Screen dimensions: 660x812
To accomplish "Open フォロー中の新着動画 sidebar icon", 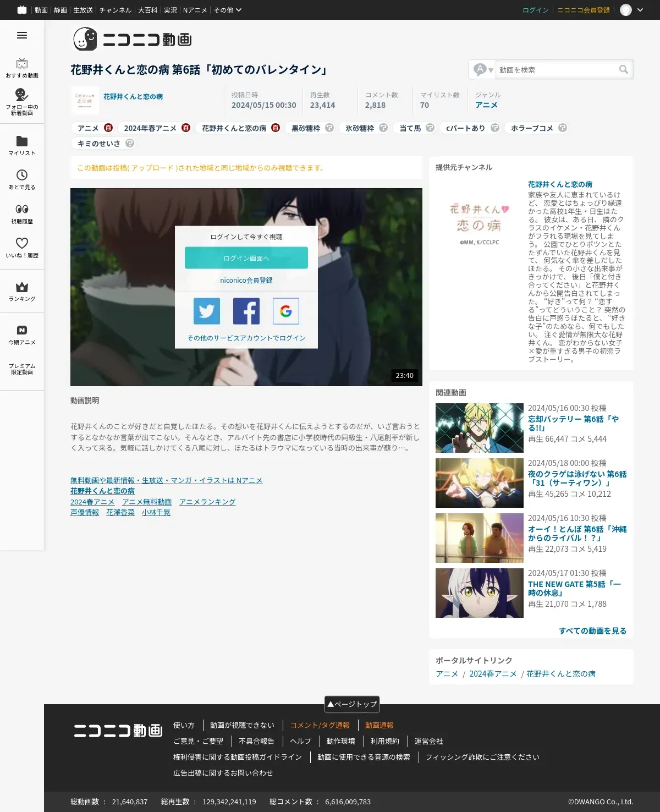I will pos(22,95).
